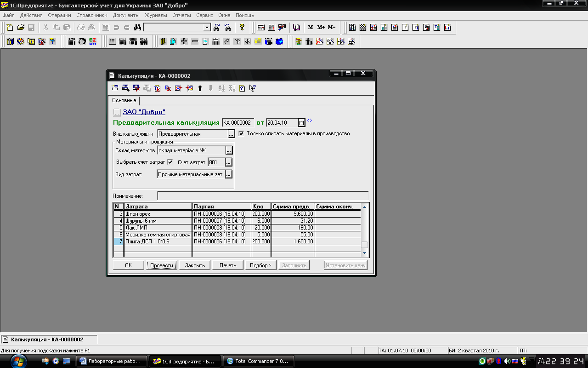Click boxed question mark icon in document toolbar
Image resolution: width=588 pixels, height=368 pixels.
242,88
